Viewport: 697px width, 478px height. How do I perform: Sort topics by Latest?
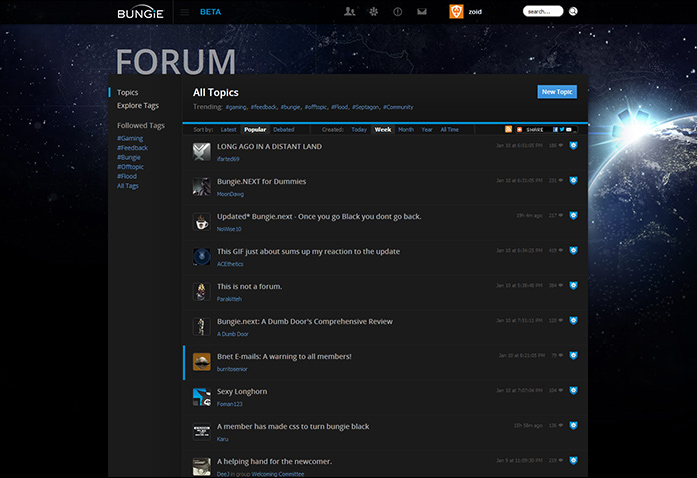228,129
